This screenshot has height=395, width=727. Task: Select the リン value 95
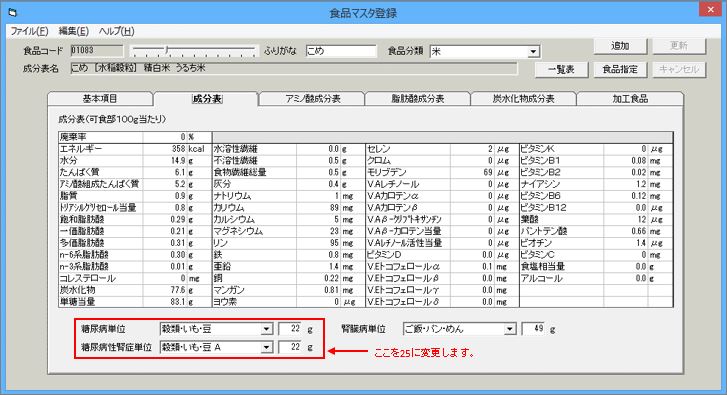(x=318, y=243)
